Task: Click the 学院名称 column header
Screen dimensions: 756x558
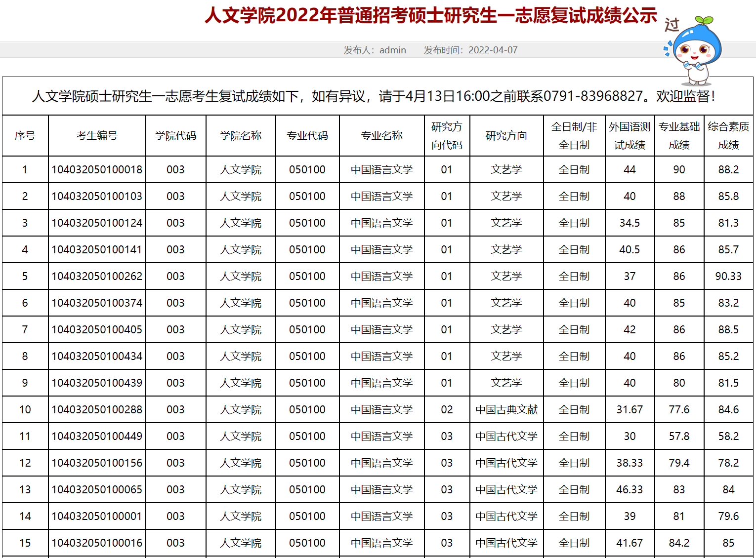Action: click(x=241, y=136)
